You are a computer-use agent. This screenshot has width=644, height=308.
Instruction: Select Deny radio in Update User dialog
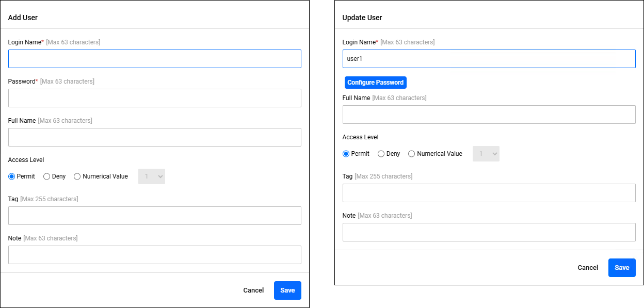pos(381,154)
